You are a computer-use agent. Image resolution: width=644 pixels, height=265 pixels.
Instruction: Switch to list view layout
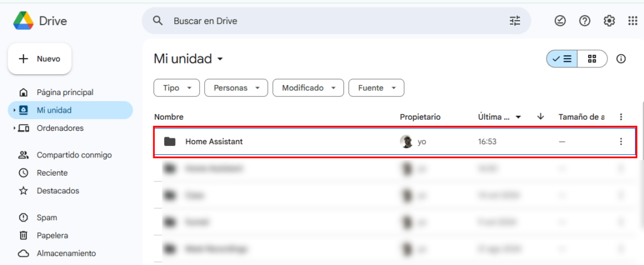[562, 59]
